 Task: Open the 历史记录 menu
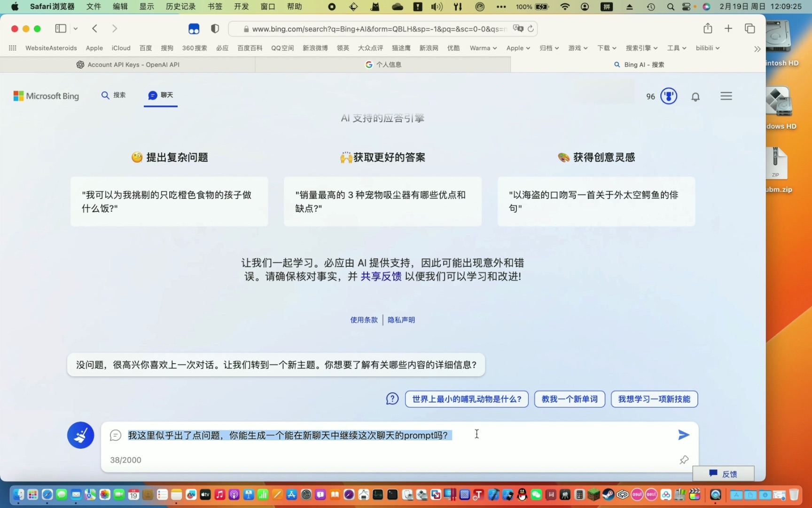(180, 7)
